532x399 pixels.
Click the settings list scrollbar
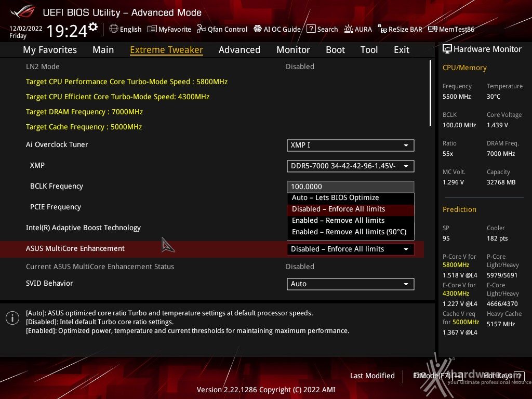(430, 94)
